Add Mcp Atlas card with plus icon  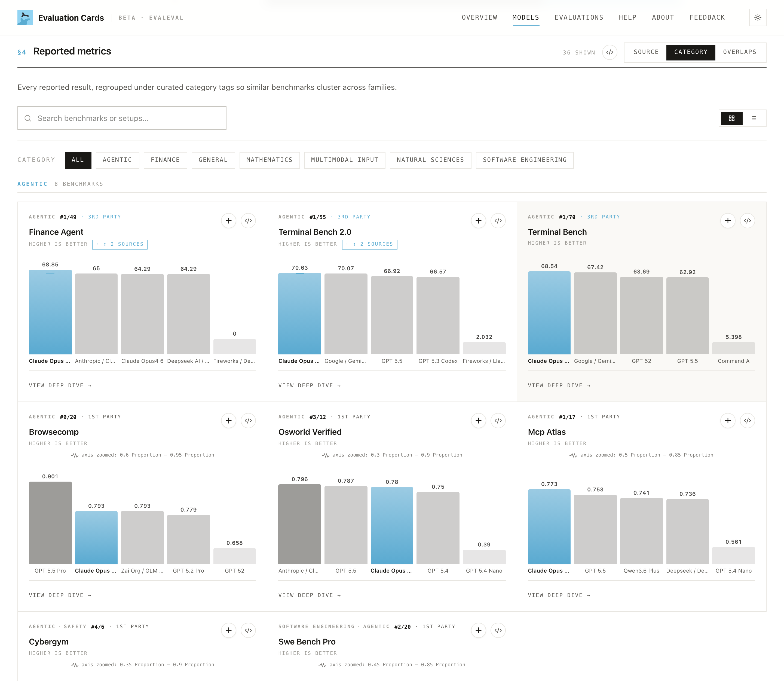728,421
